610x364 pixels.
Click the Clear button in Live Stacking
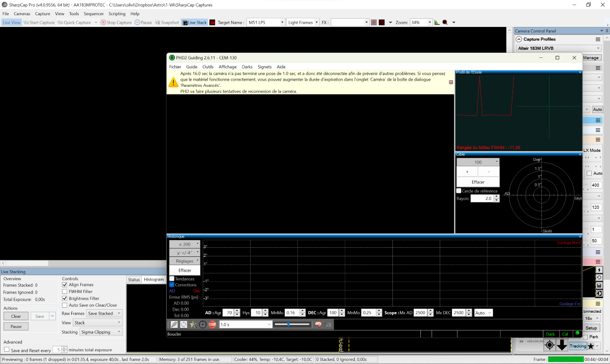(16, 316)
